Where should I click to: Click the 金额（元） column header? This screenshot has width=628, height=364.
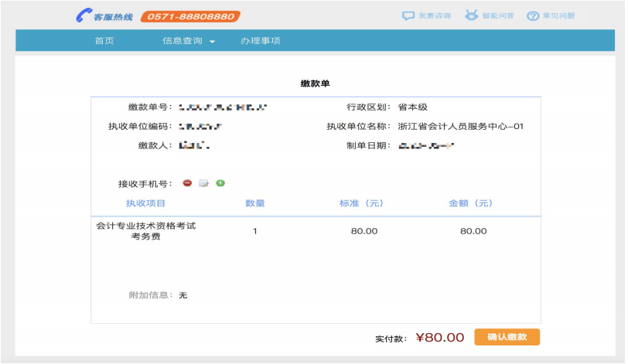(470, 203)
